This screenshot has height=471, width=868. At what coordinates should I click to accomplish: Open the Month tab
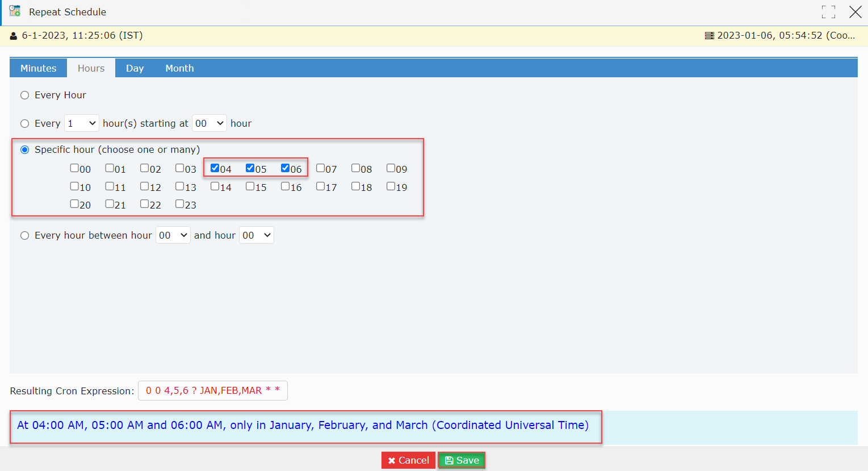click(179, 68)
